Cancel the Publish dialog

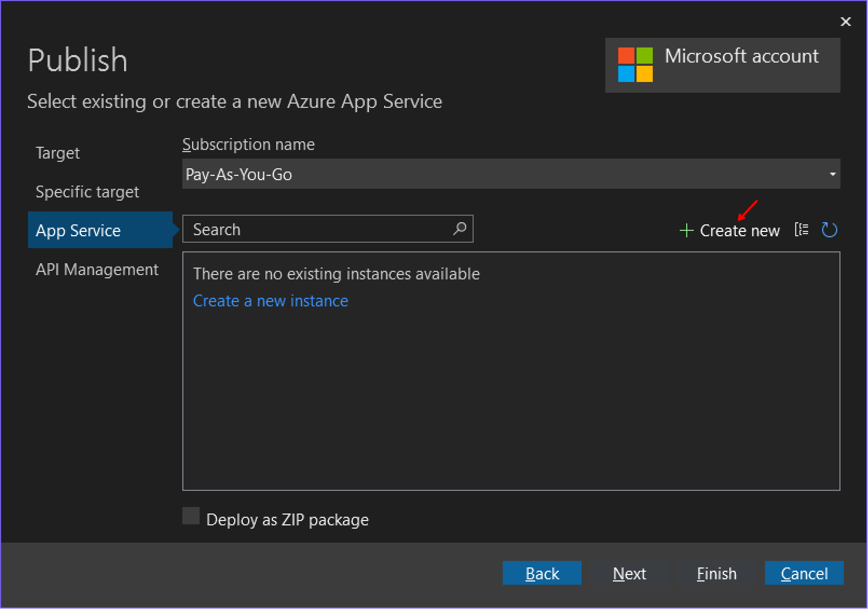click(804, 573)
